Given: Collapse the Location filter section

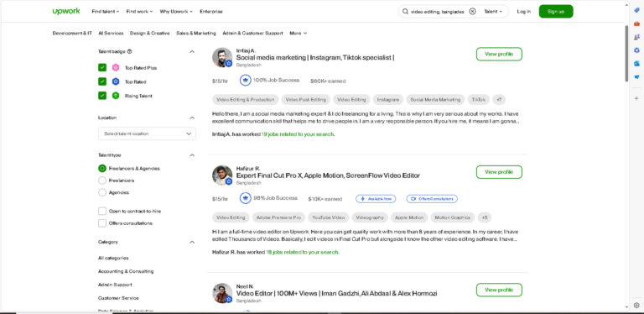Looking at the screenshot, I should pyautogui.click(x=192, y=118).
